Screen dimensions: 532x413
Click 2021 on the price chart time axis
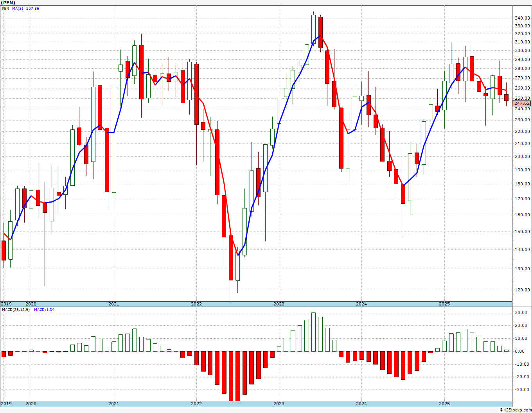114,304
